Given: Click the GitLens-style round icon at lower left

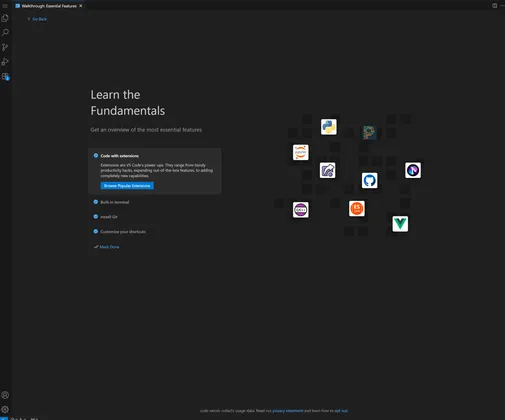Looking at the screenshot, I should pyautogui.click(x=301, y=210).
